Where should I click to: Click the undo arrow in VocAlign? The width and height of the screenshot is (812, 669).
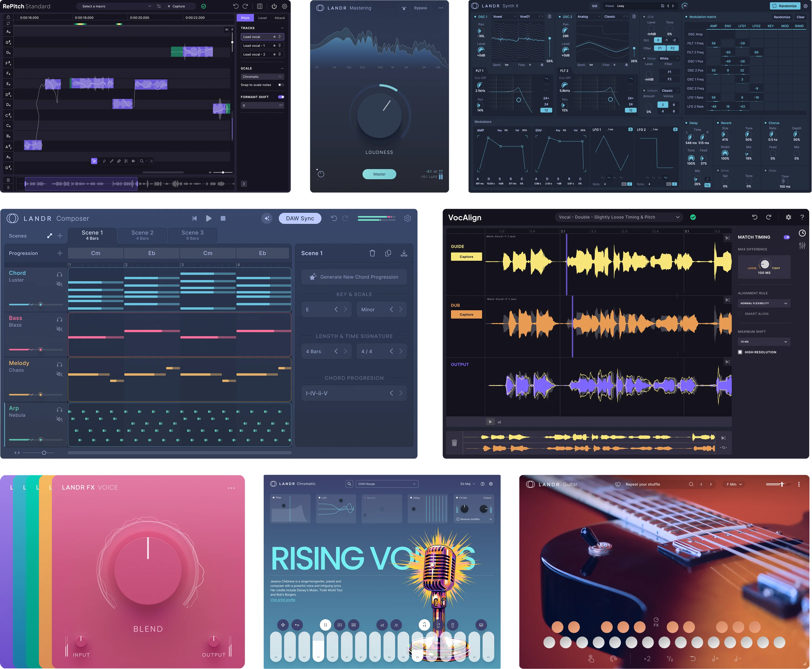[x=755, y=217]
